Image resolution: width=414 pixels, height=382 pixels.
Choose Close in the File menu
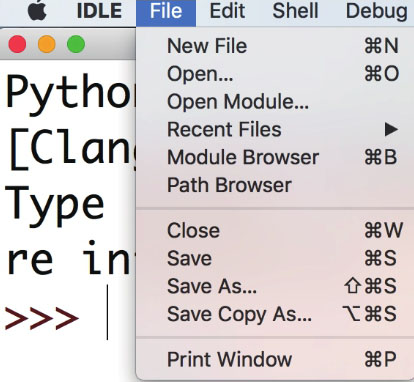tap(275, 230)
